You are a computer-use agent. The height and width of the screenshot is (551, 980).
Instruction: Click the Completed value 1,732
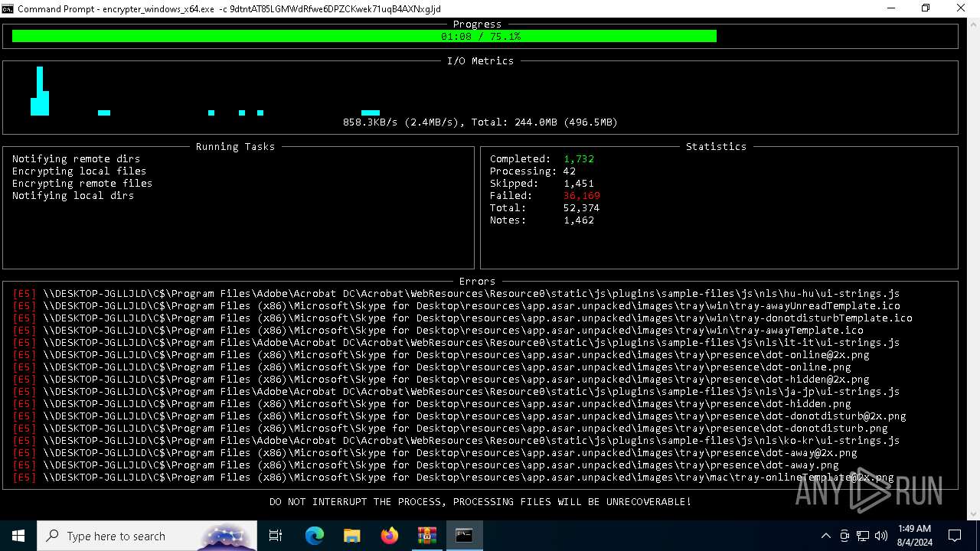point(579,158)
